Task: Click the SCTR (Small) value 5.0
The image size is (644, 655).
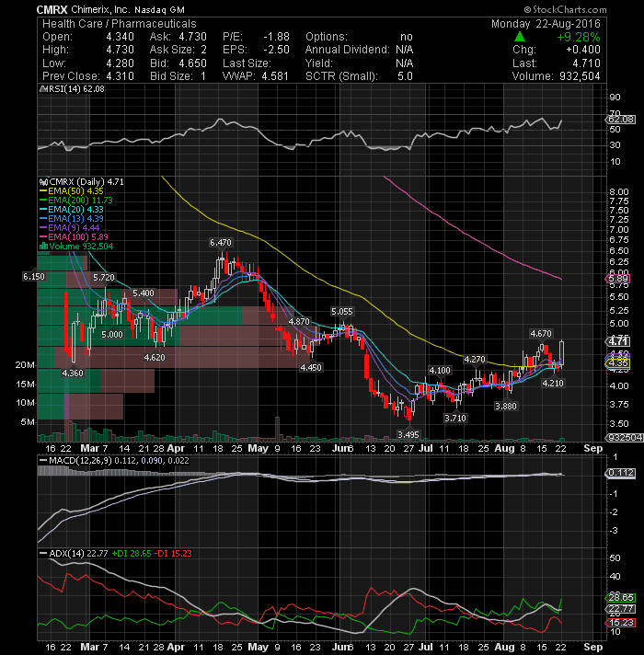Action: tap(405, 76)
